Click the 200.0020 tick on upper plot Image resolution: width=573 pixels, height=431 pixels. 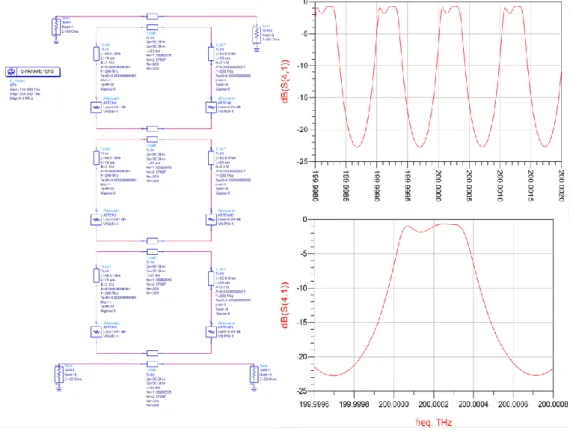click(561, 185)
